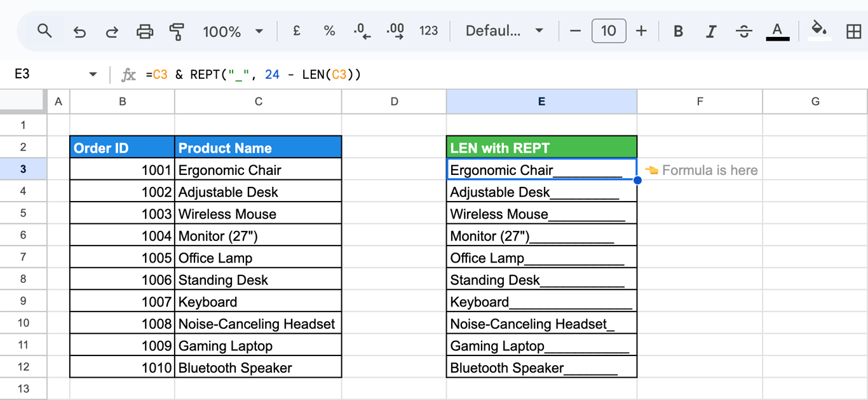Open the text color picker
This screenshot has width=868, height=400.
pyautogui.click(x=777, y=31)
